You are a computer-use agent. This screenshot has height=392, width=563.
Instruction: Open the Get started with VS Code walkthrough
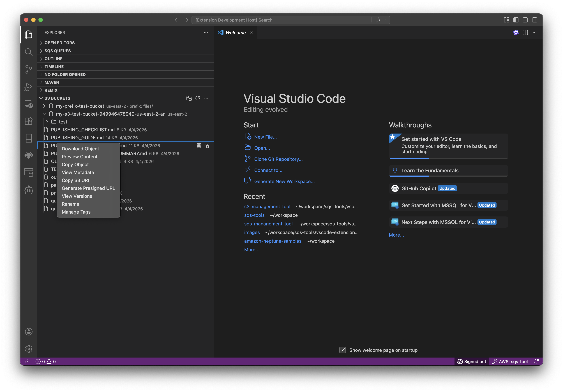(x=448, y=146)
